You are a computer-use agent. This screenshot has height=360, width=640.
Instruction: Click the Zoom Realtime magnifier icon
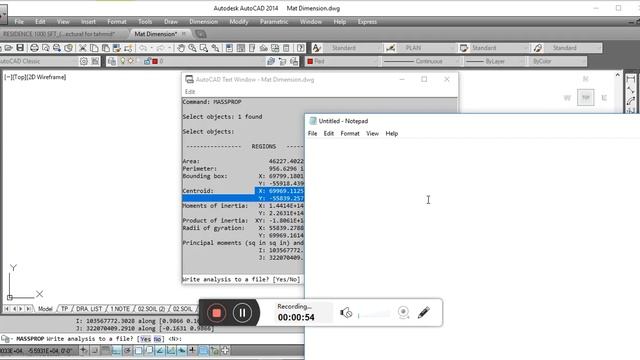click(192, 48)
